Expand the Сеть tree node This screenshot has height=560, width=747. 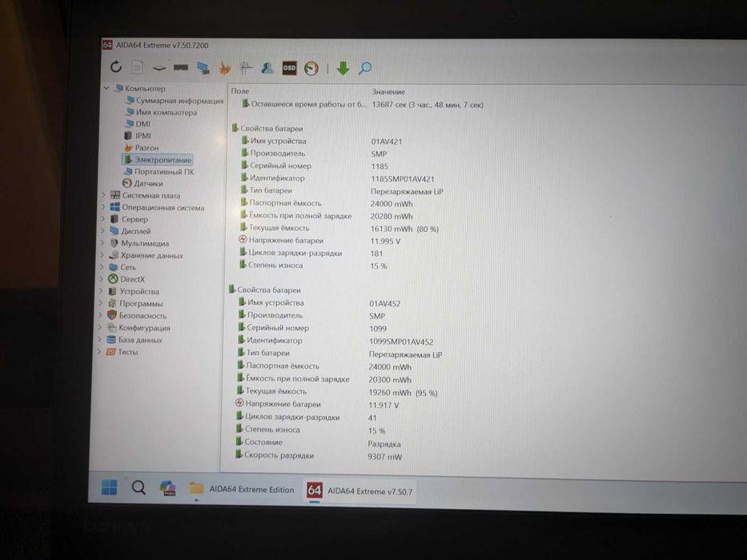click(102, 267)
